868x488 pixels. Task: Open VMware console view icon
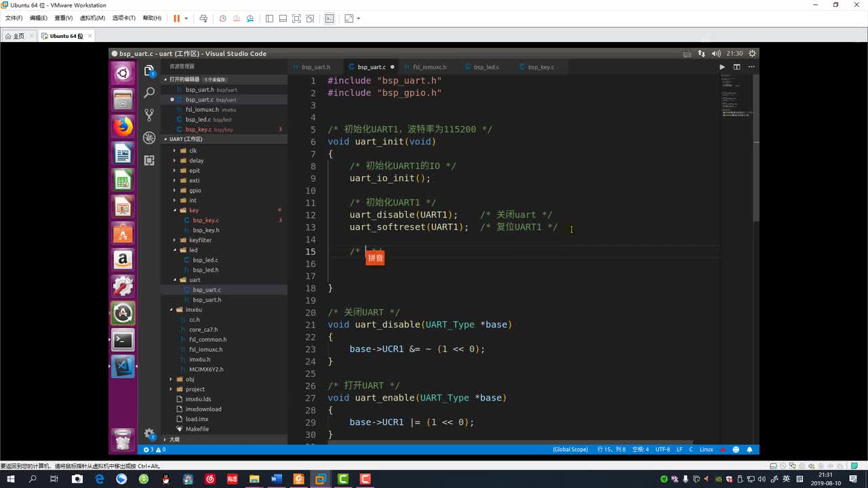330,18
